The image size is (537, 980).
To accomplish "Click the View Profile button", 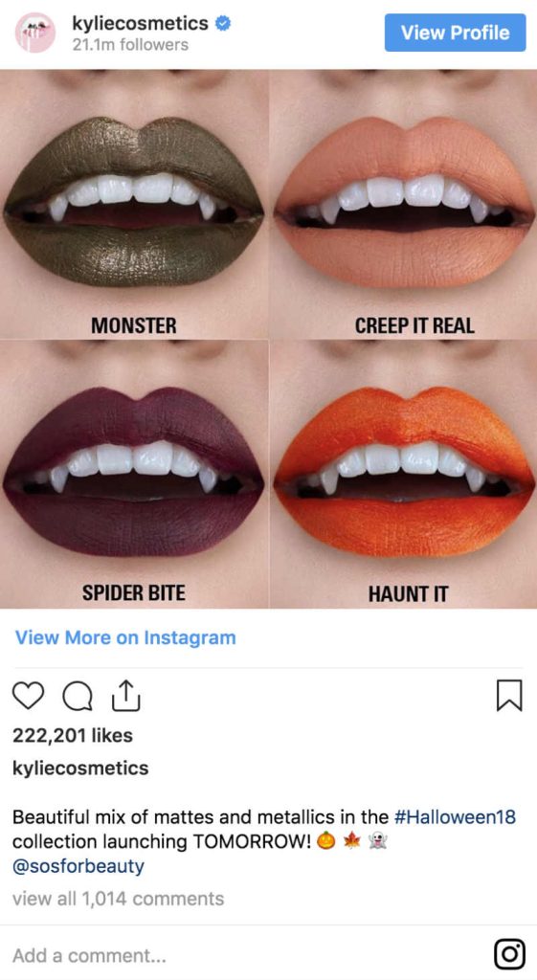I will click(455, 33).
